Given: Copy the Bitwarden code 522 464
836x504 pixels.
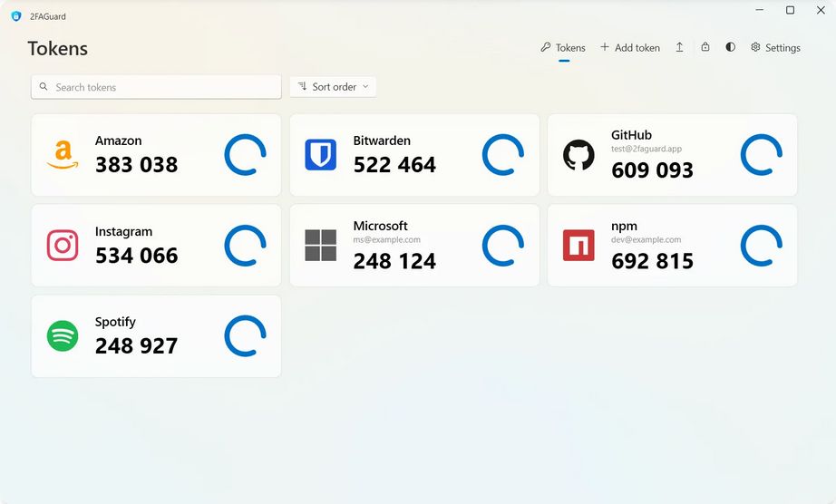Looking at the screenshot, I should [394, 165].
